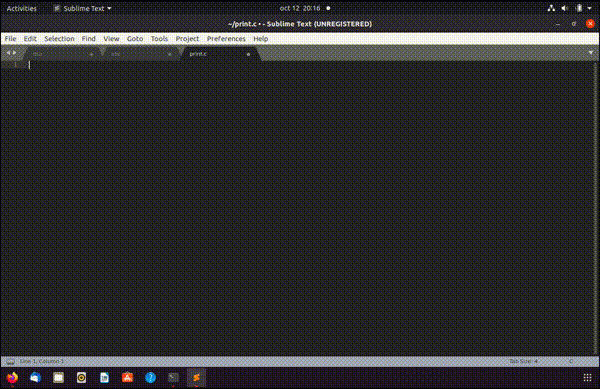This screenshot has width=600, height=389.
Task: Open LibreOffice Writer from the dock
Action: click(104, 378)
